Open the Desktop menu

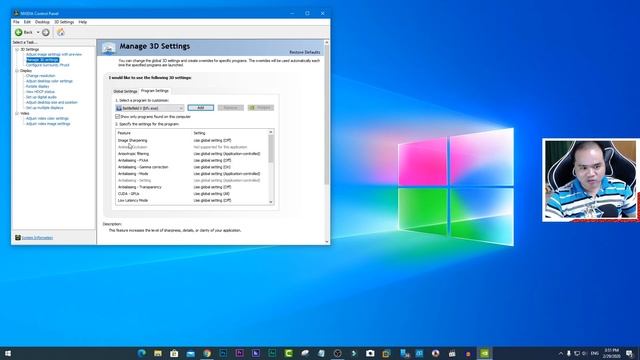(x=42, y=22)
